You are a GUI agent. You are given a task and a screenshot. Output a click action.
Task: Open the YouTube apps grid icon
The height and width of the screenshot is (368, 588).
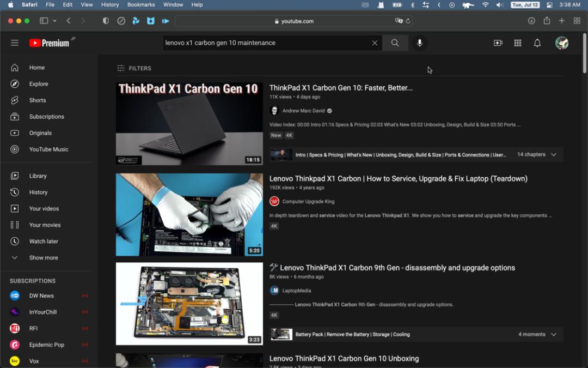coord(518,43)
